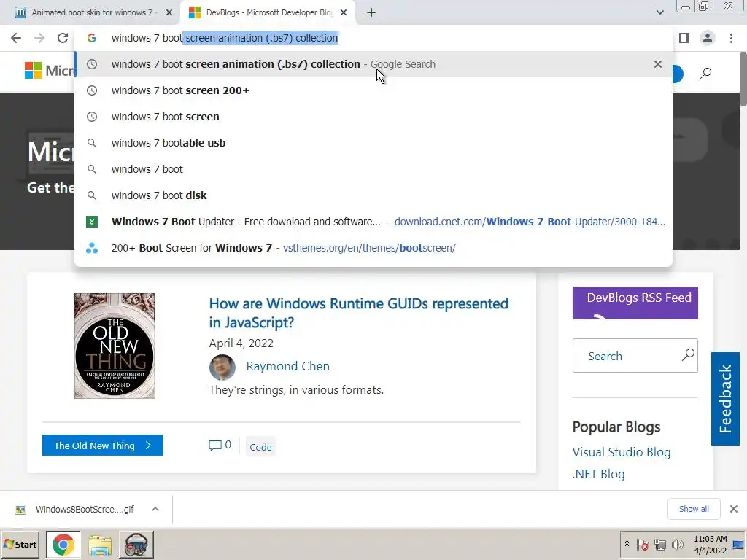Screen dimensions: 747x560
Task: Open the tab search dropdown arrow
Action: click(659, 13)
